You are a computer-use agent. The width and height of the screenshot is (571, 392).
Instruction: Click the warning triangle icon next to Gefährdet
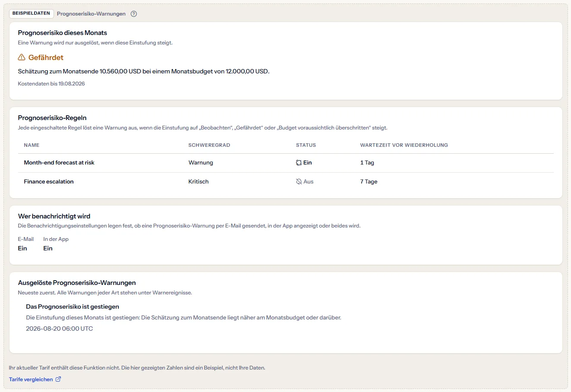[22, 57]
